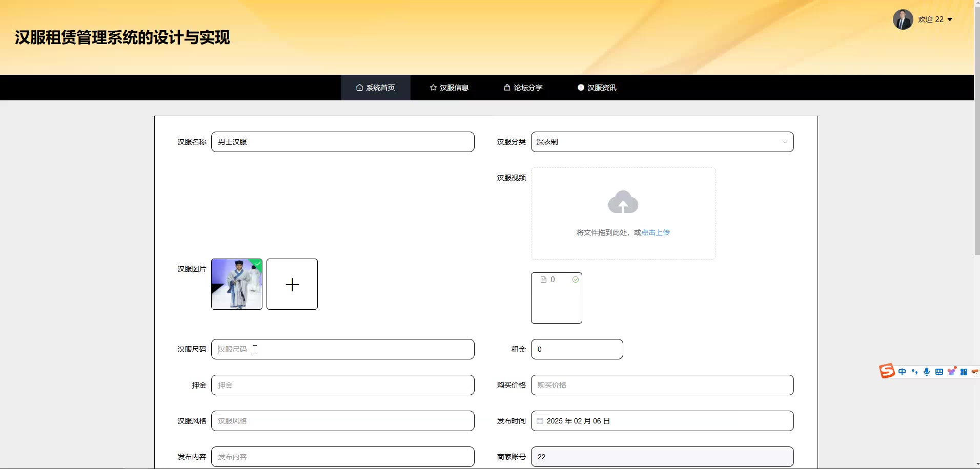980x469 pixels.
Task: Open the Sogou toolbox grid icon
Action: [964, 372]
